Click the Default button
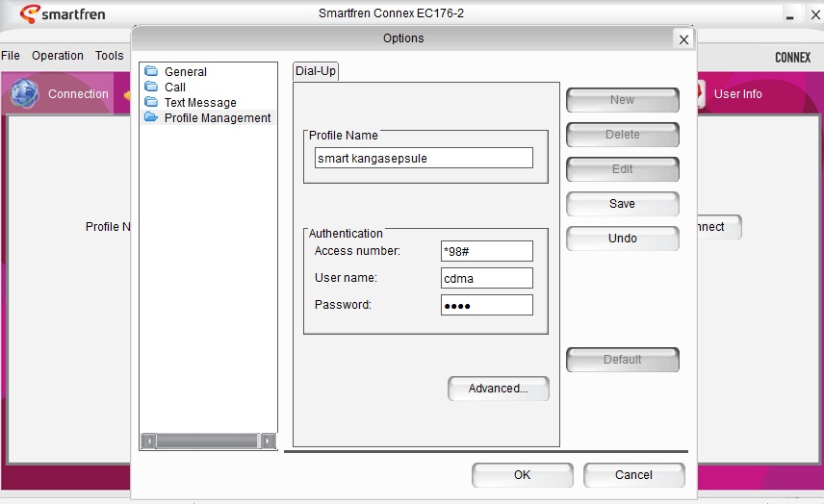The height and width of the screenshot is (504, 824). tap(622, 360)
